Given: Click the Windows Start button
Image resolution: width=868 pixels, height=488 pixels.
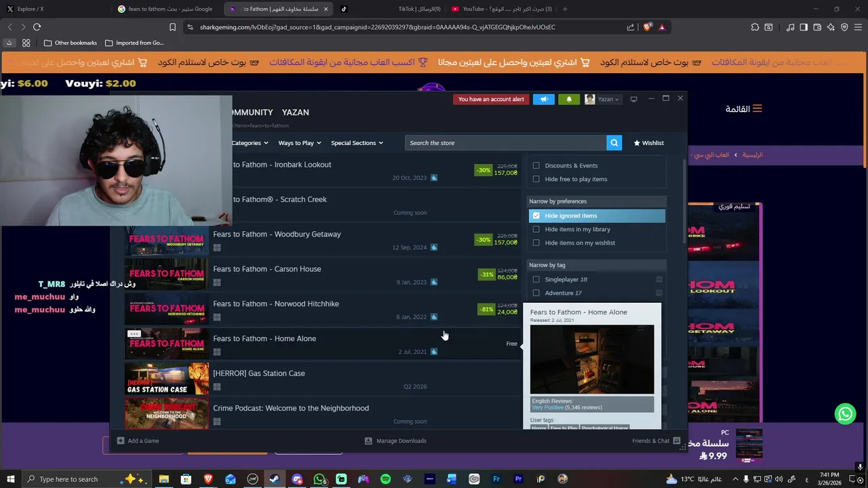Looking at the screenshot, I should point(10,479).
